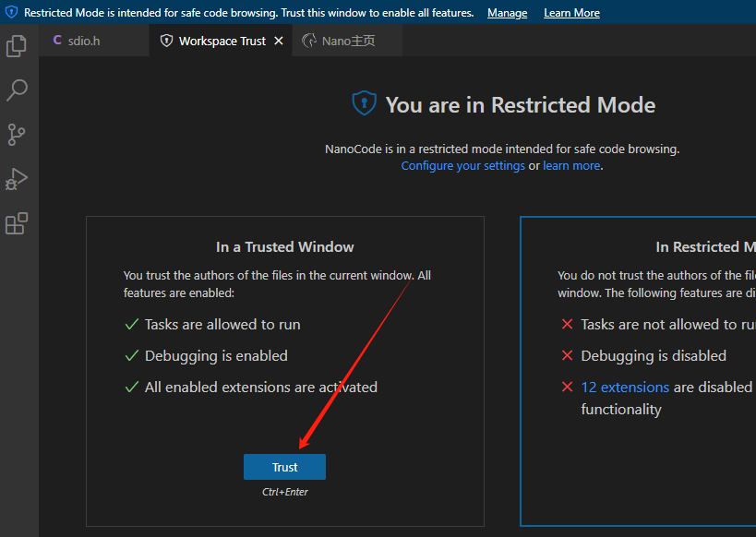Follow the lowercase learn more link
Image resolution: width=756 pixels, height=537 pixels.
tap(571, 166)
